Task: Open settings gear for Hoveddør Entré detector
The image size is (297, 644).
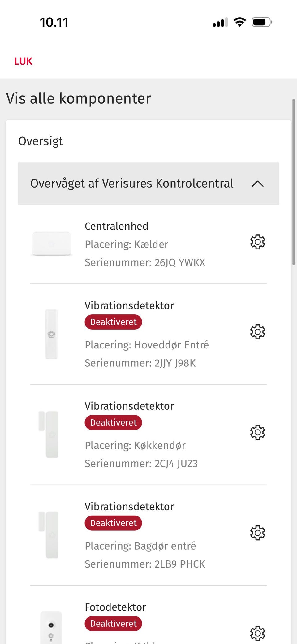Action: pos(257,332)
